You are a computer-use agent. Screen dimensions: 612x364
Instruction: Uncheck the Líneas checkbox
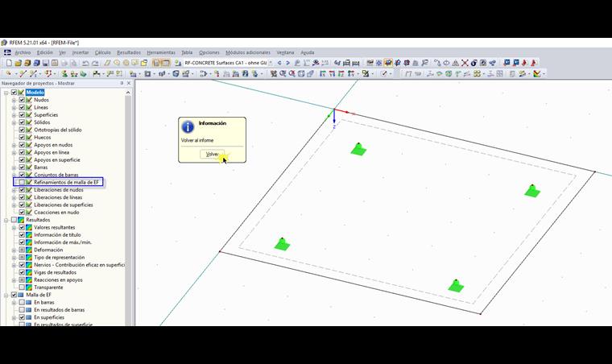coord(22,107)
